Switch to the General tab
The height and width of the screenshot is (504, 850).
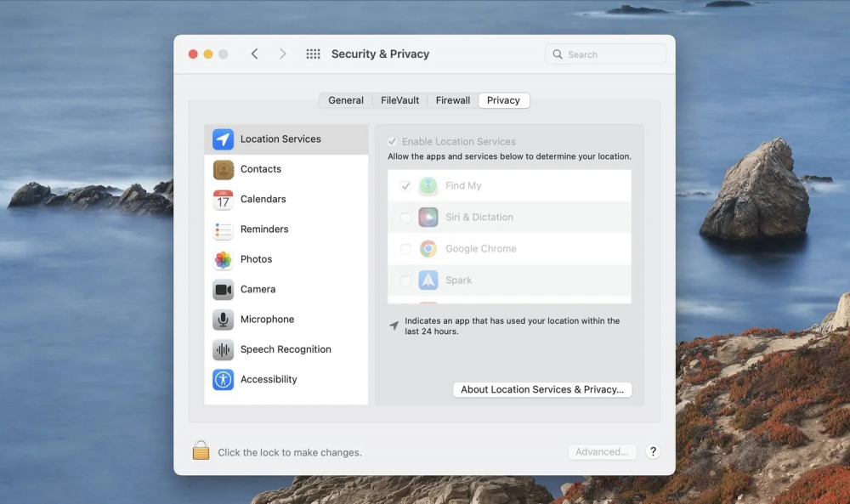346,100
